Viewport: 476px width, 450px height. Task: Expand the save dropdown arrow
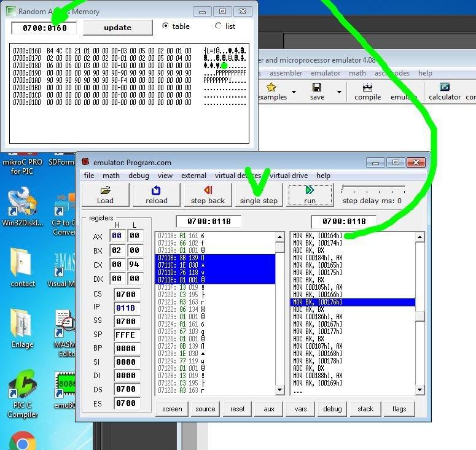coord(339,91)
